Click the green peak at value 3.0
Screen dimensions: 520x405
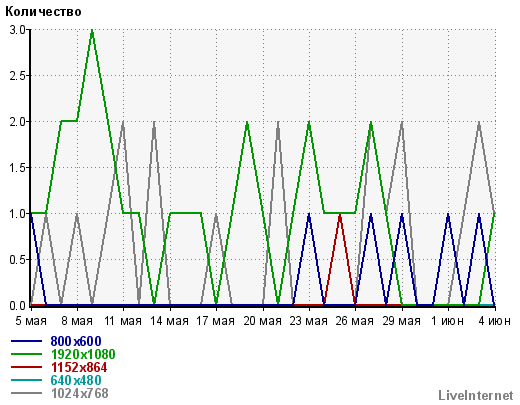click(x=92, y=30)
